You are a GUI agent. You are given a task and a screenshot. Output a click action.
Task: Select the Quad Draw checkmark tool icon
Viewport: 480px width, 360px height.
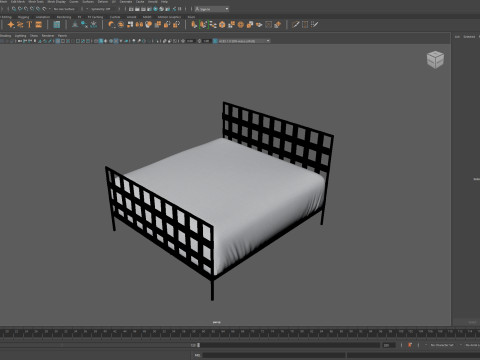click(x=314, y=24)
